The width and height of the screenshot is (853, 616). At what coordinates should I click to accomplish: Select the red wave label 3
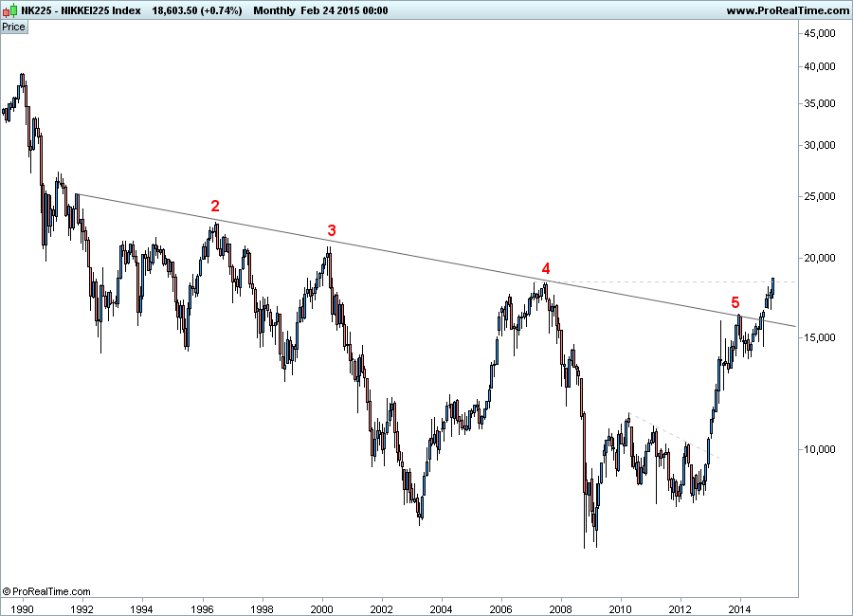click(332, 230)
